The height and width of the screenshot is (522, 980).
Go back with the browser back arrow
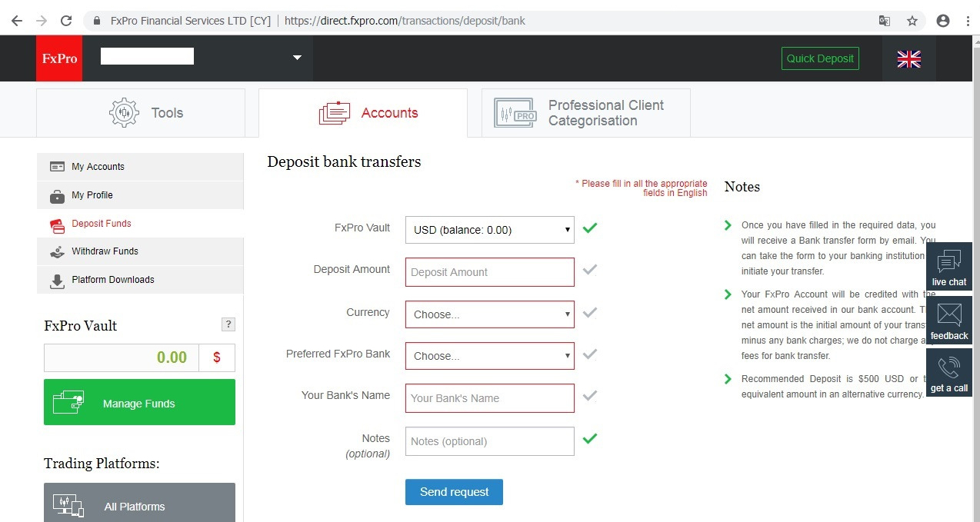coord(16,21)
